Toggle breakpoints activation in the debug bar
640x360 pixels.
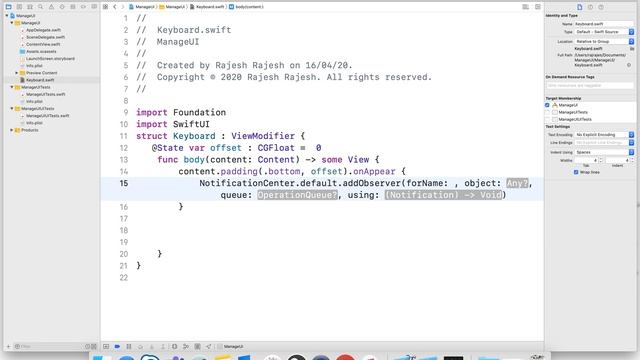coord(117,347)
